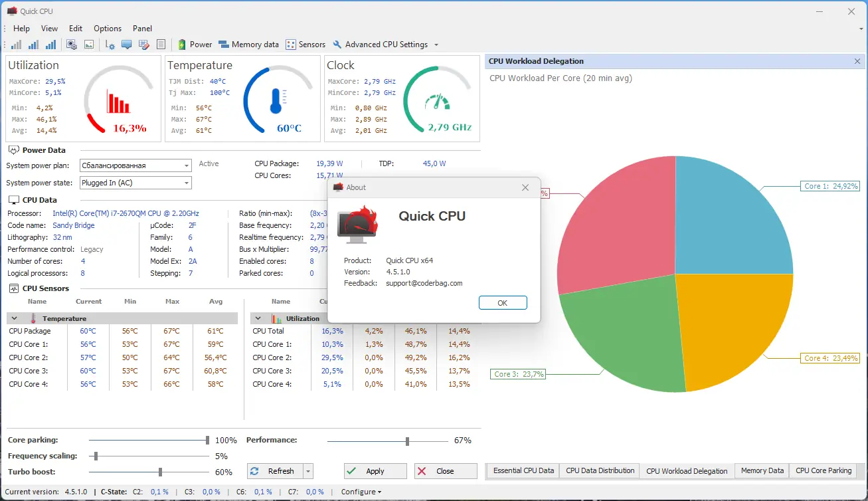Confirm the About dialog with OK
Image resolution: width=868 pixels, height=501 pixels.
click(x=503, y=303)
